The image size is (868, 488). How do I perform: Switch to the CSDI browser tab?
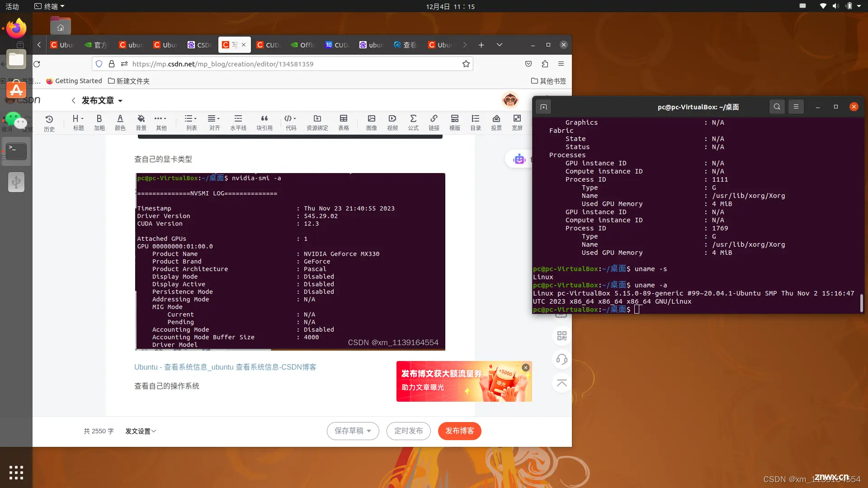pyautogui.click(x=200, y=45)
